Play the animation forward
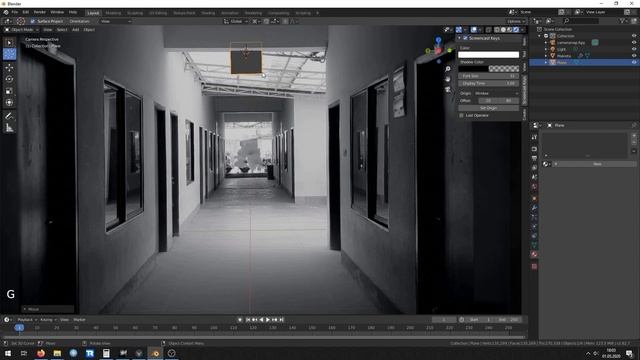The height and width of the screenshot is (360, 640). click(268, 320)
